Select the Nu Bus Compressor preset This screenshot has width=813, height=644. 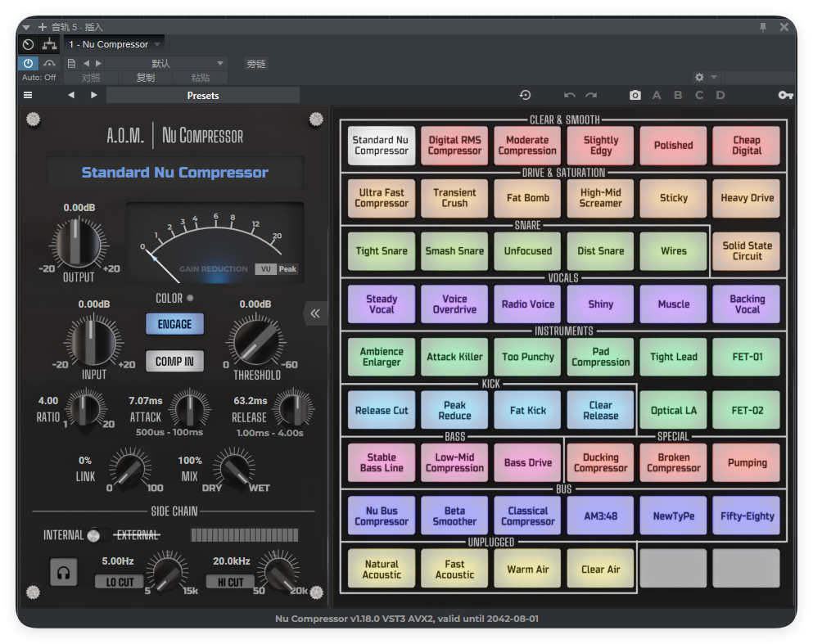pyautogui.click(x=382, y=516)
